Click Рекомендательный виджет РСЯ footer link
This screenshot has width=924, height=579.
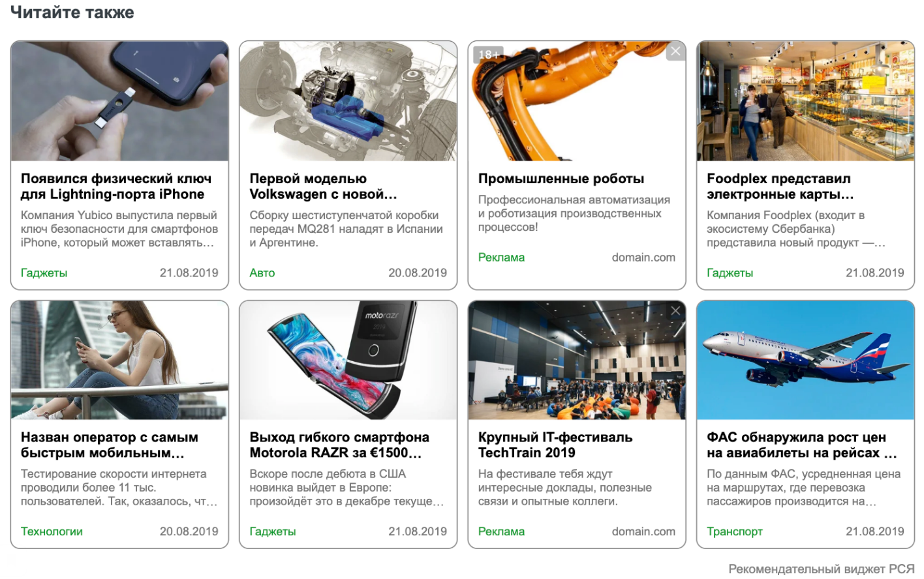(x=821, y=569)
